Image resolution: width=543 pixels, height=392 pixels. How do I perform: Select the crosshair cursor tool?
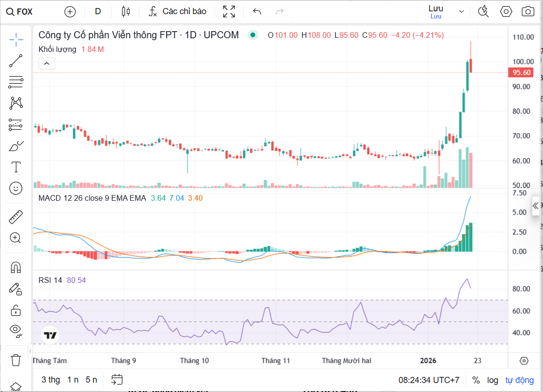(x=16, y=40)
